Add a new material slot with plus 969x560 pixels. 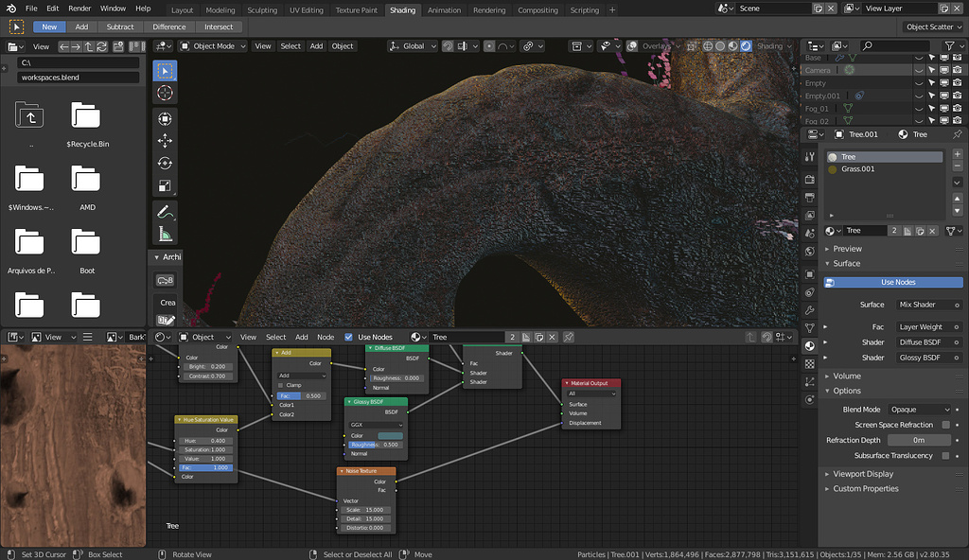pyautogui.click(x=958, y=154)
